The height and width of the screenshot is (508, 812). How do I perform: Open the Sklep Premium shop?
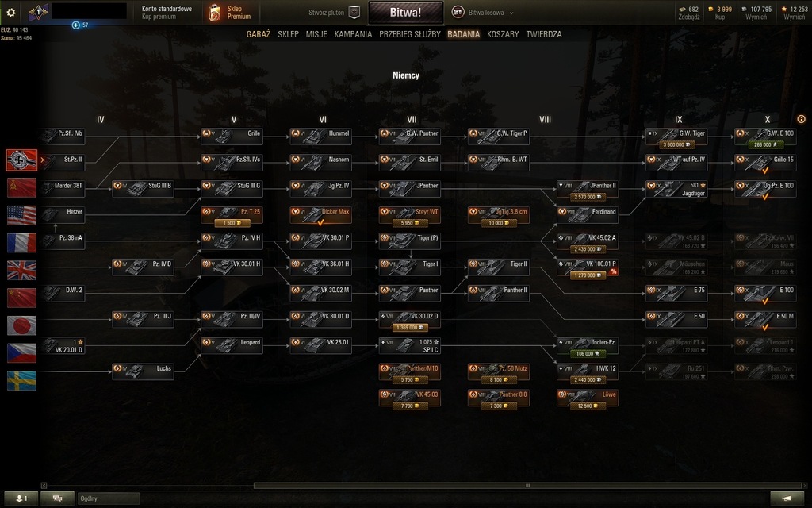pyautogui.click(x=229, y=13)
